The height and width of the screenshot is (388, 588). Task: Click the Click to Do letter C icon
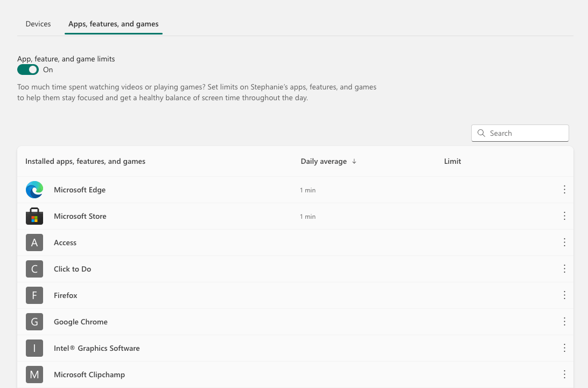(34, 269)
